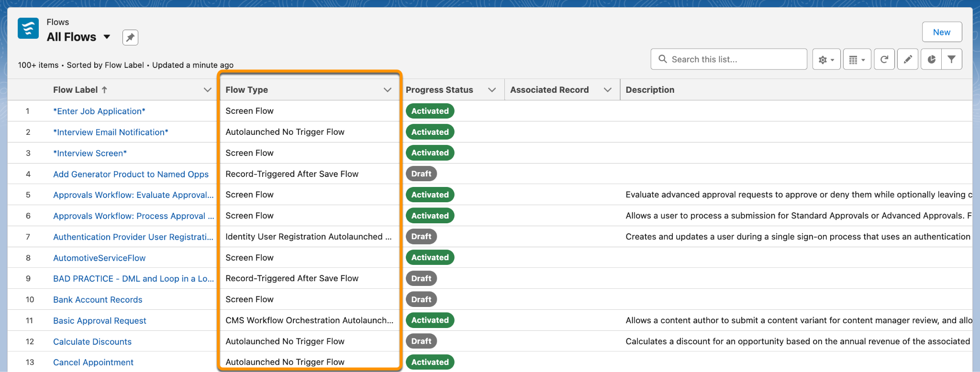Open the Basic Approval Request flow
Image resolution: width=980 pixels, height=372 pixels.
tap(100, 320)
